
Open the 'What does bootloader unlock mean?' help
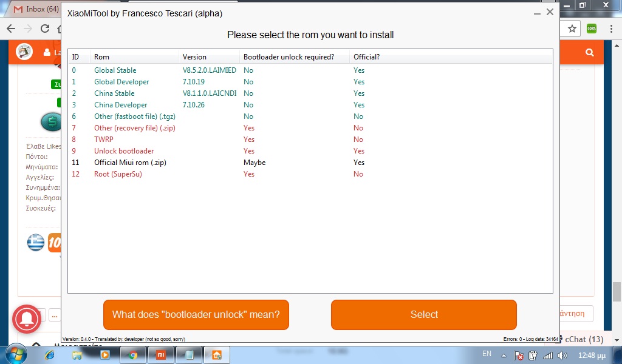[x=196, y=314]
